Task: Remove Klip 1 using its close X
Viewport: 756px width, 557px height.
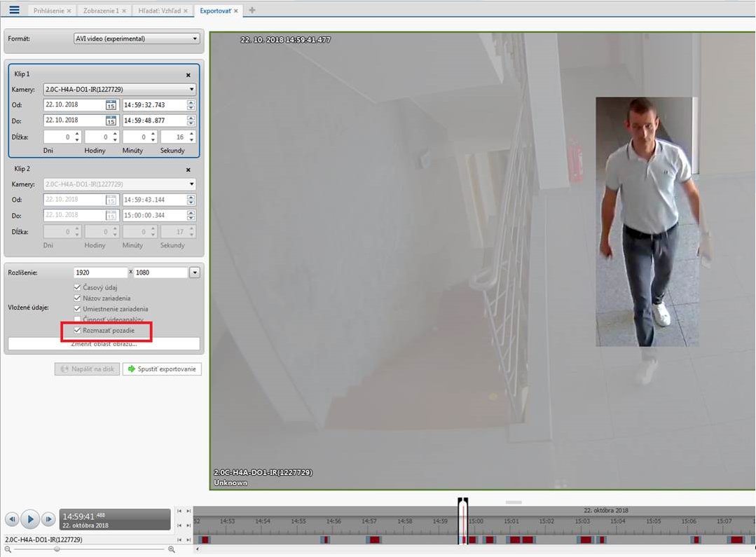Action: tap(188, 74)
